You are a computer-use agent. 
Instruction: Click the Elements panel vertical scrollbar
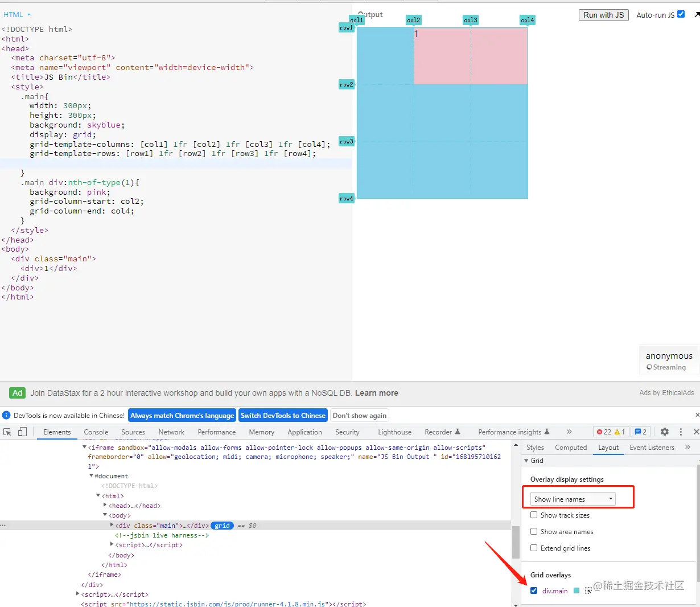516,541
